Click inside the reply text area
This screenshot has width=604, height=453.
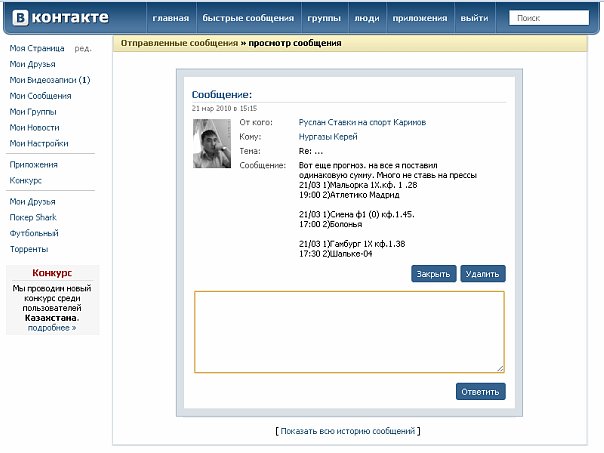tap(349, 331)
